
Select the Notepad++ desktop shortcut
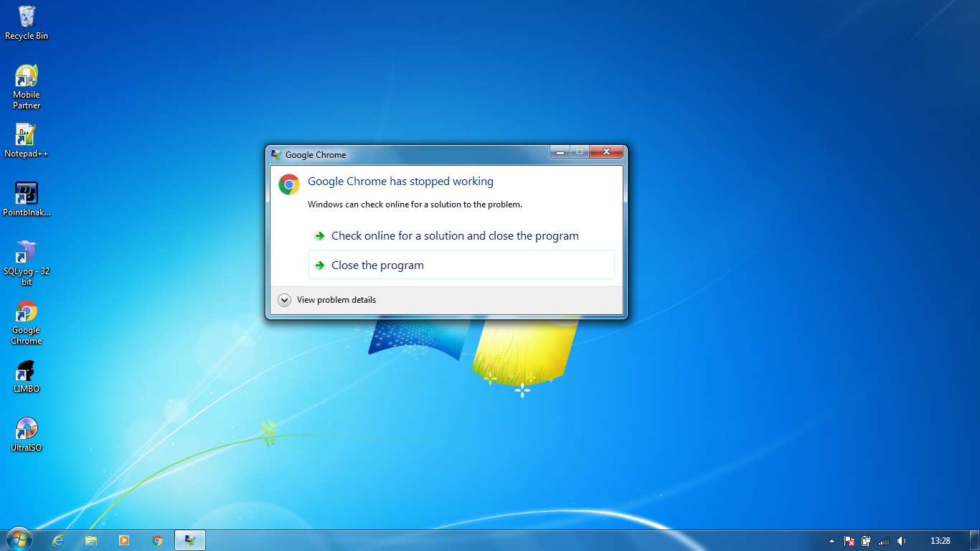(27, 141)
